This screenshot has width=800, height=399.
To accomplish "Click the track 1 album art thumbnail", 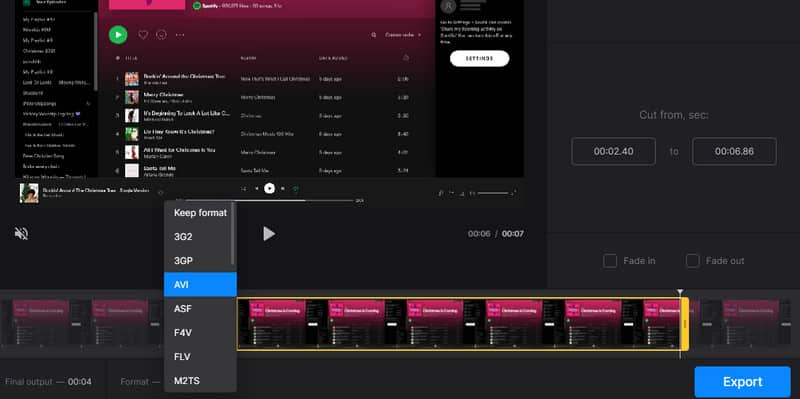I will coord(132,79).
